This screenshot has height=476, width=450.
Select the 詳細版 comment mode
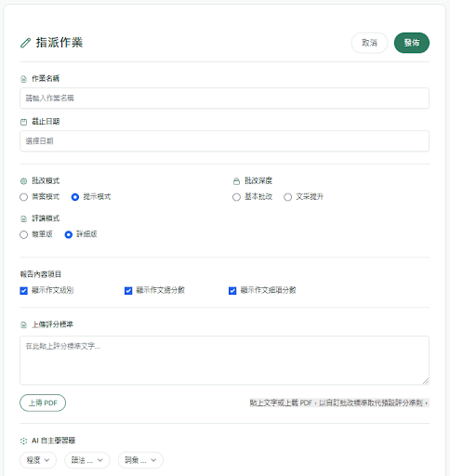[69, 234]
